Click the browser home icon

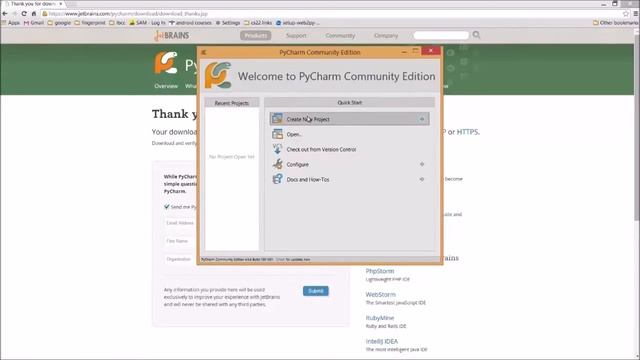click(x=34, y=13)
